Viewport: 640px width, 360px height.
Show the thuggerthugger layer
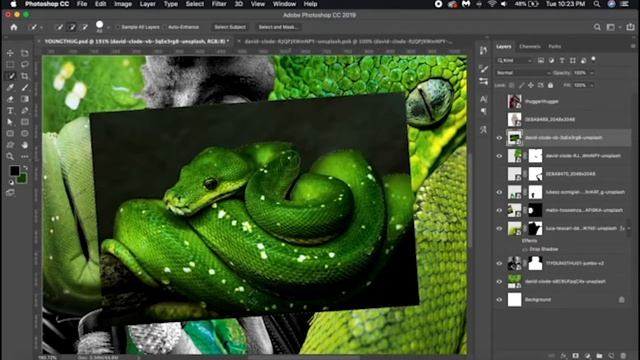point(499,102)
